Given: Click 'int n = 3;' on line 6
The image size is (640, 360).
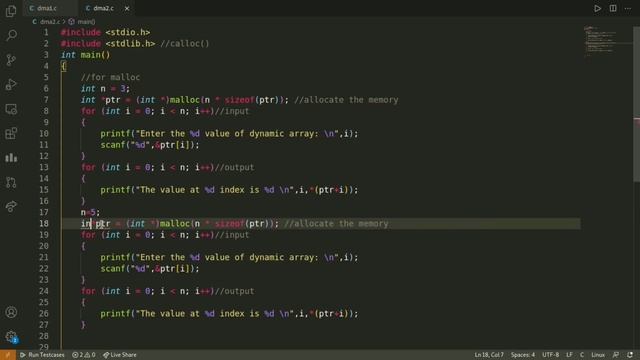Looking at the screenshot, I should 105,89.
